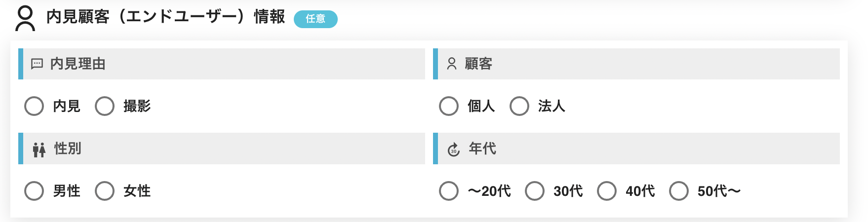Click the 内見理由 section header
The image size is (868, 222).
pos(222,64)
